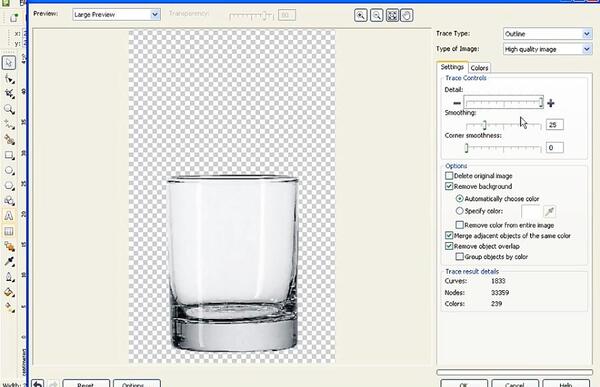This screenshot has height=387, width=600.
Task: Click the Smoothing value field showing 25
Action: tap(554, 125)
